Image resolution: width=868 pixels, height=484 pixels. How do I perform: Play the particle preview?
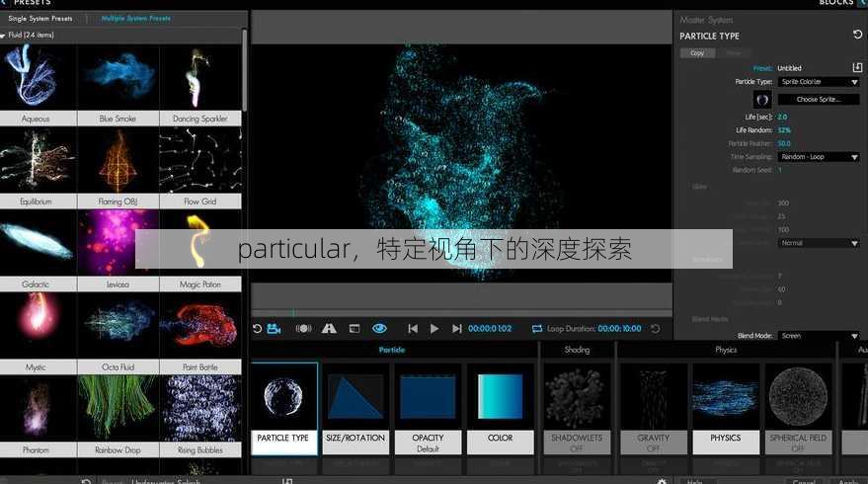coord(434,328)
